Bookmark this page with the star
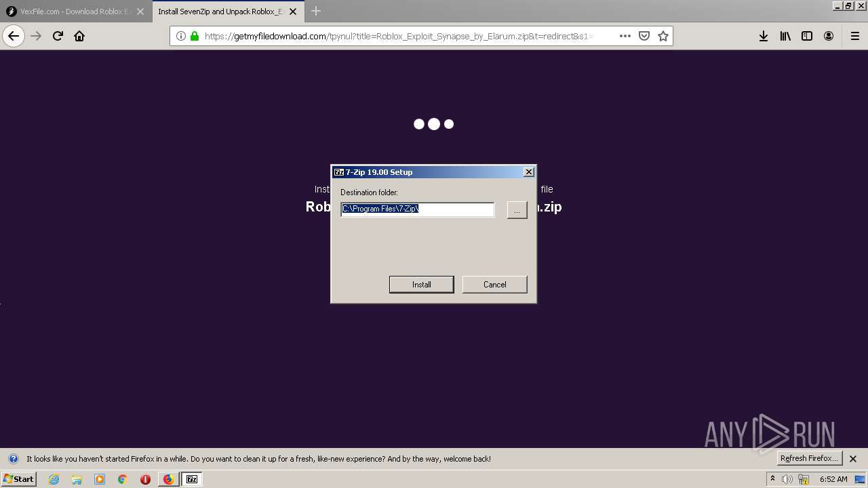 point(663,36)
